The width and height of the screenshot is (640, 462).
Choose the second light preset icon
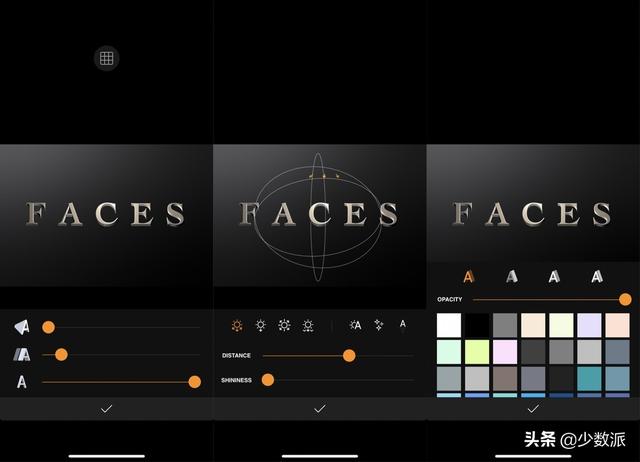261,325
